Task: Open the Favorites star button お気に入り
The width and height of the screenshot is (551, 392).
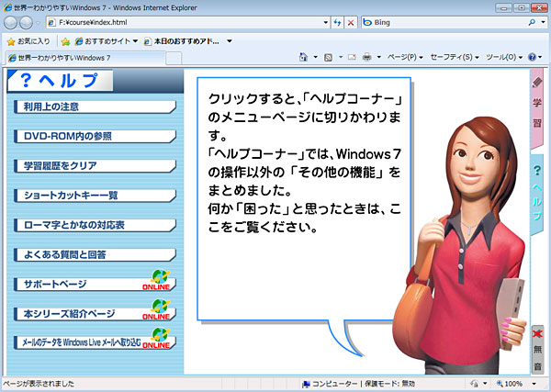Action: 28,41
